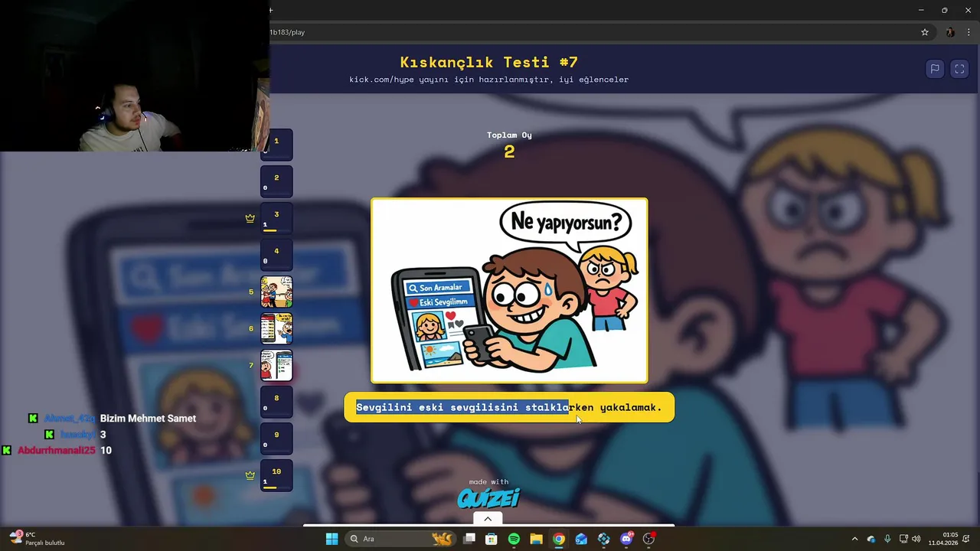Click the 'Toplam Oy' vote count label
Viewport: 980px width, 551px height.
click(509, 135)
